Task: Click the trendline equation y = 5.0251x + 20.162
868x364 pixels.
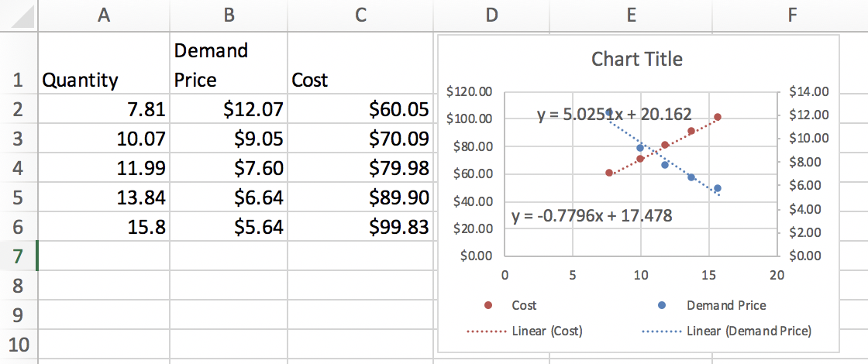Action: 614,115
